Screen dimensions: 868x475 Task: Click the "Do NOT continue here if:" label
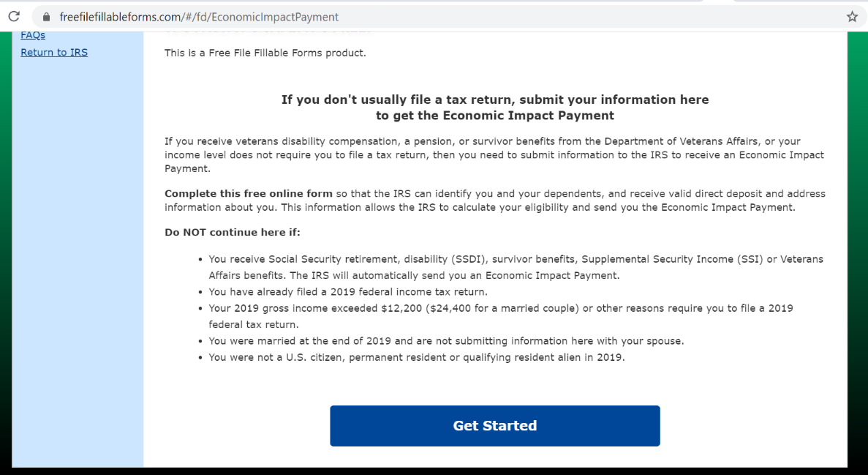point(233,233)
